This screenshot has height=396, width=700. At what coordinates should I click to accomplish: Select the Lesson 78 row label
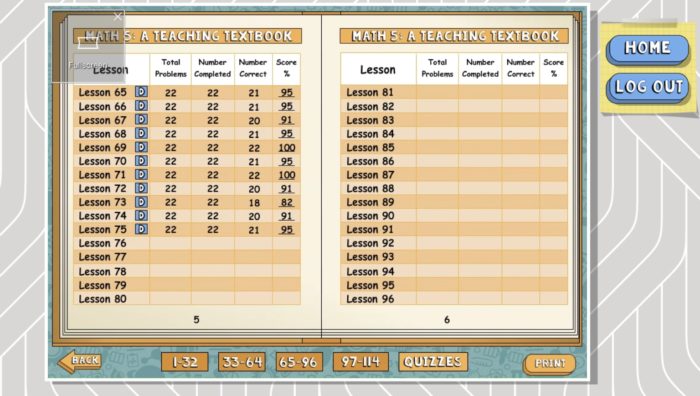point(102,271)
